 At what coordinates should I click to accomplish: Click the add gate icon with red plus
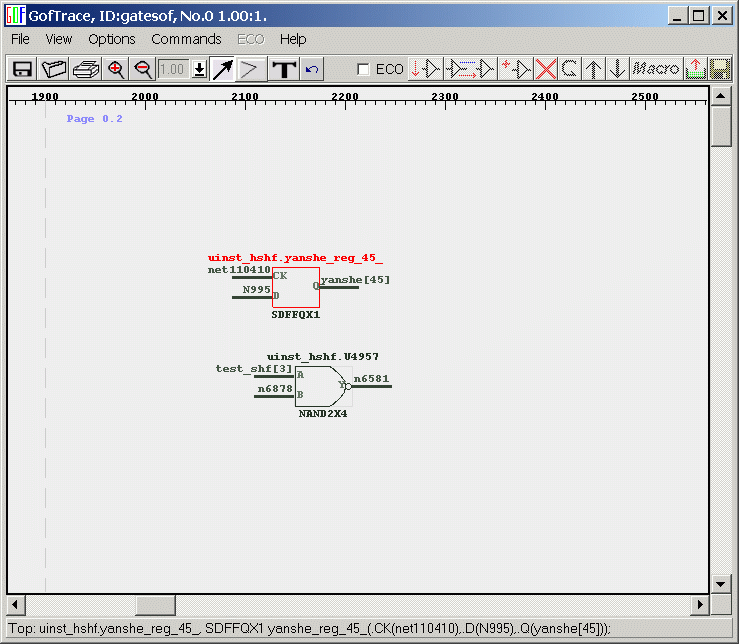(516, 69)
